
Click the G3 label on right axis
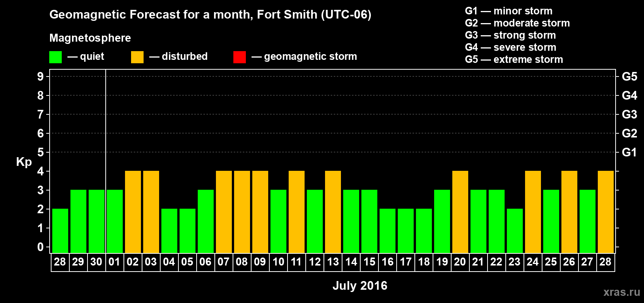click(x=629, y=114)
